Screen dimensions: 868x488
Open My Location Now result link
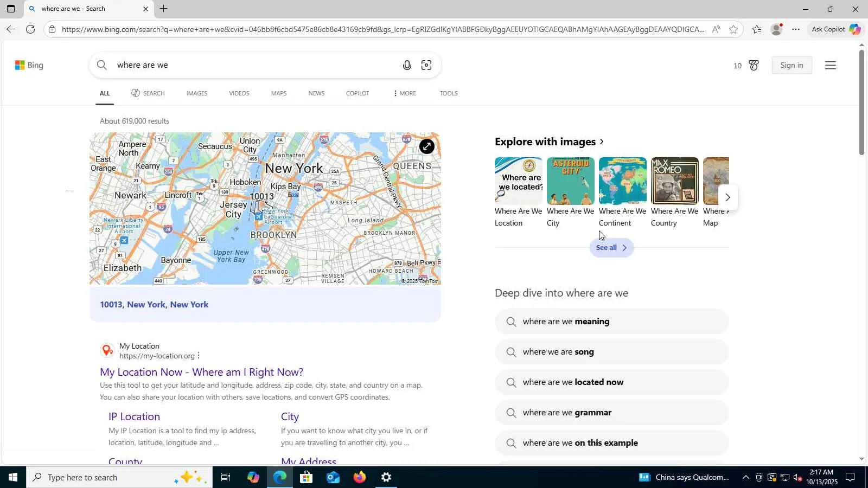[201, 372]
